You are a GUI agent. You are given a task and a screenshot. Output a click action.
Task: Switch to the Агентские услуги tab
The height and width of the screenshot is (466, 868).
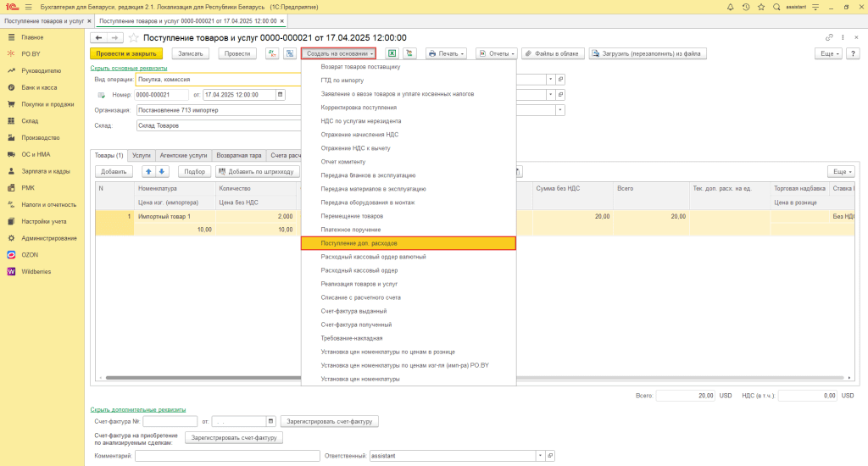(x=183, y=156)
